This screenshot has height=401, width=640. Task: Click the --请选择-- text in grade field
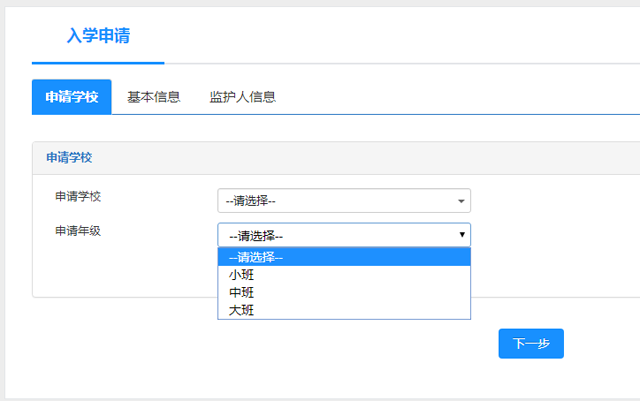tap(256, 236)
